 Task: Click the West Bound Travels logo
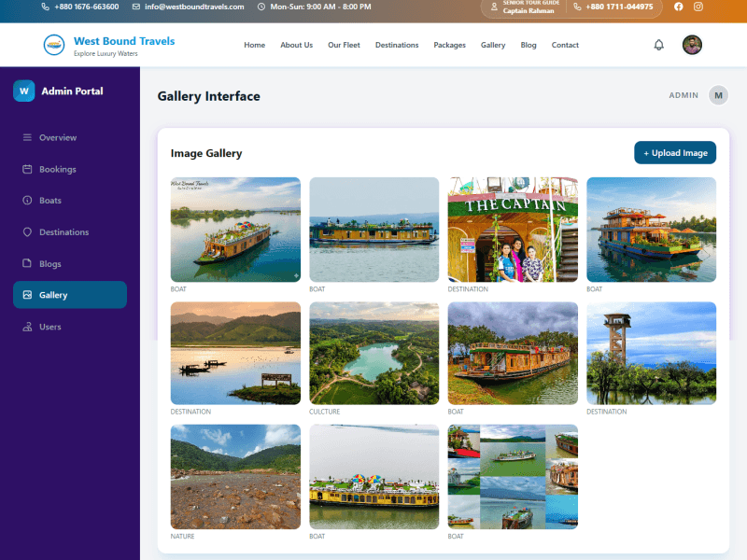click(x=56, y=45)
